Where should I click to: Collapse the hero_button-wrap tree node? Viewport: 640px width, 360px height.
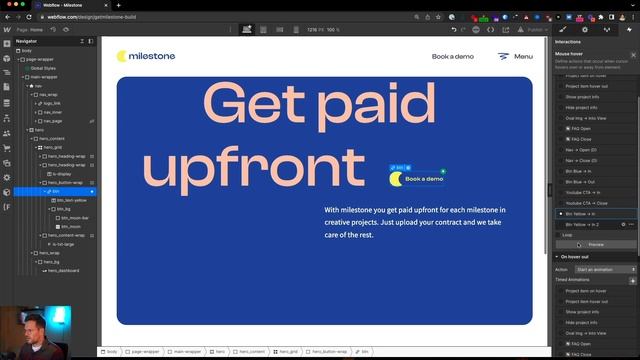tap(41, 183)
